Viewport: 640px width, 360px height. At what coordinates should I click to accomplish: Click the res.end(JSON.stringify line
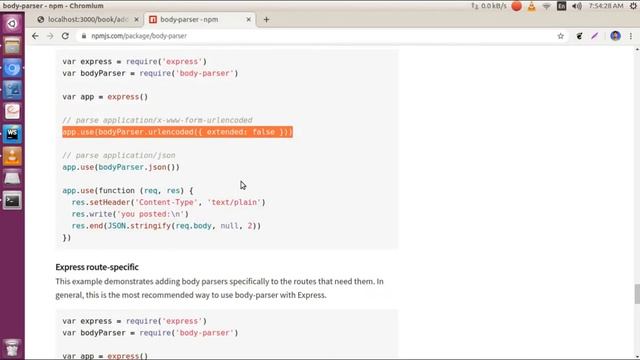pos(166,226)
